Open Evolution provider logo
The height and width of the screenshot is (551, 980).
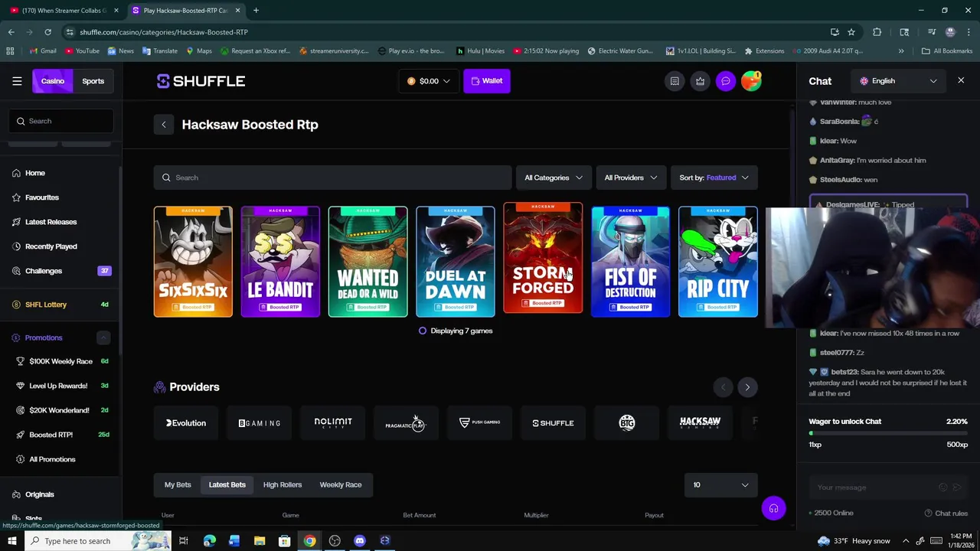click(x=186, y=423)
